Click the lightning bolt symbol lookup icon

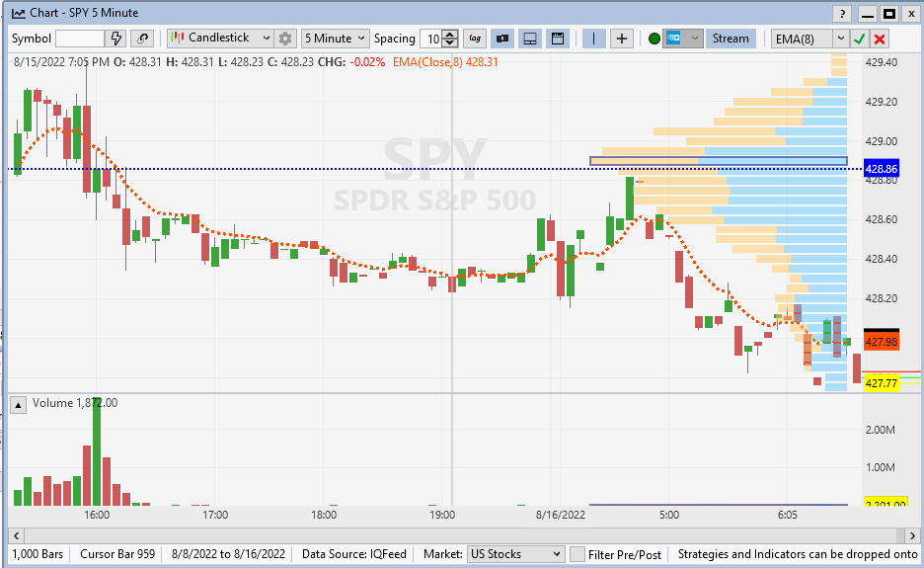[116, 39]
